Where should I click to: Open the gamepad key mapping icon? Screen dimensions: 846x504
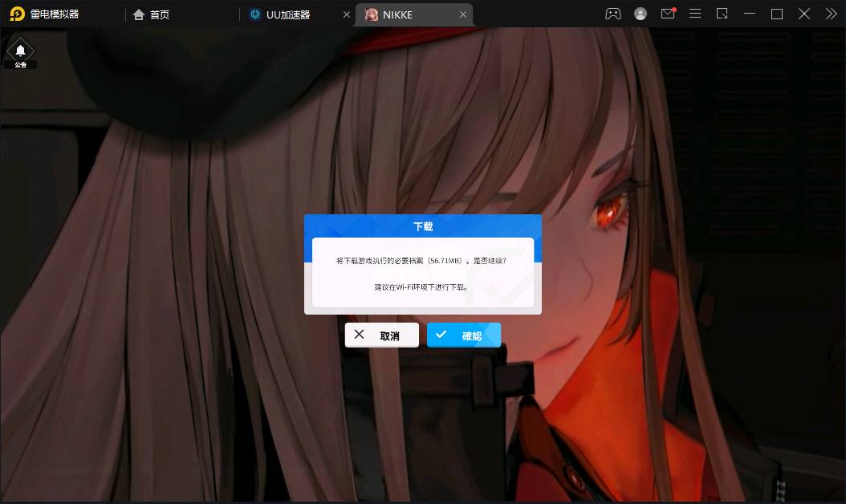612,14
